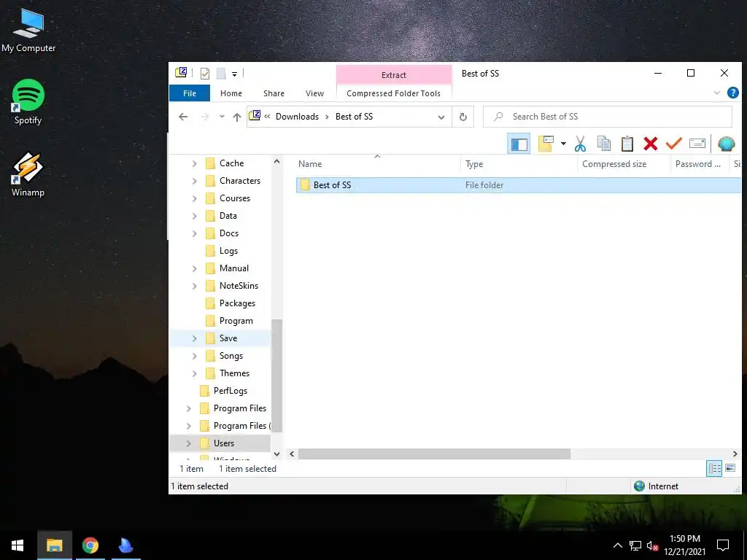This screenshot has width=747, height=560.
Task: Select the Extract contextual tab
Action: coord(394,75)
